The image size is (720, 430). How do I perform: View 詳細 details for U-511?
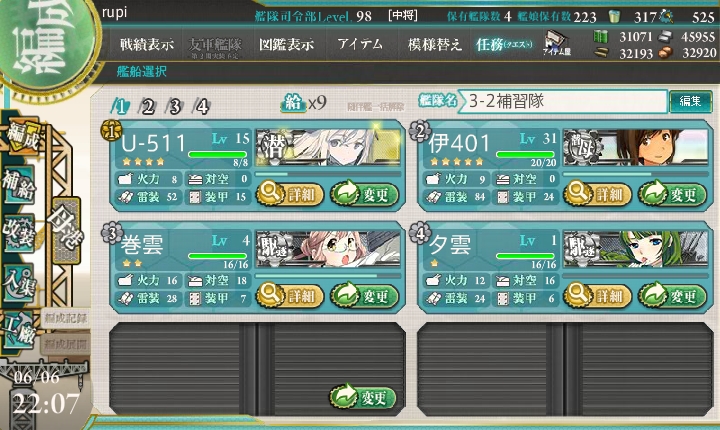[290, 193]
